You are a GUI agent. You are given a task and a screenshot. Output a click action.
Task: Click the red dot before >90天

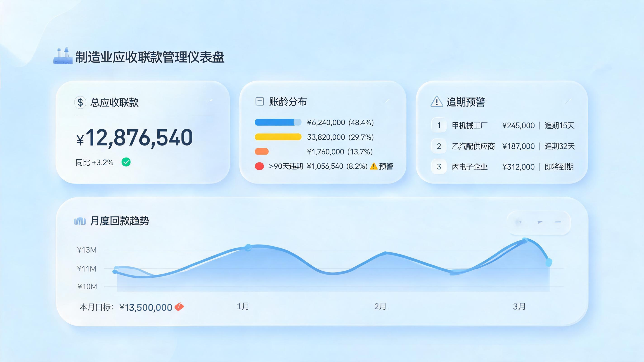259,166
